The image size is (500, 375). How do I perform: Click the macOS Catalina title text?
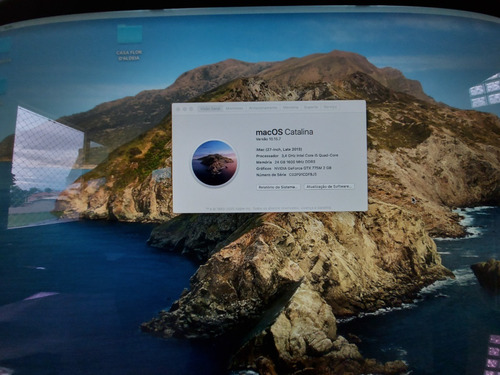[284, 132]
